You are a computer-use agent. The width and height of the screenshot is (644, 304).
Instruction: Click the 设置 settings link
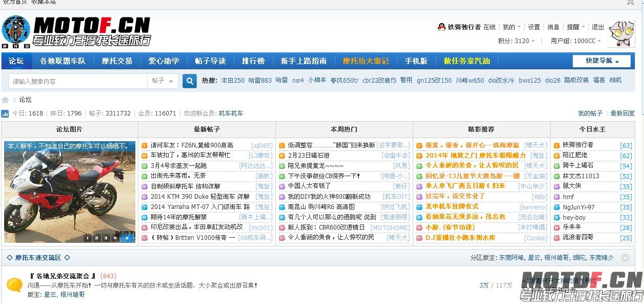(x=534, y=27)
